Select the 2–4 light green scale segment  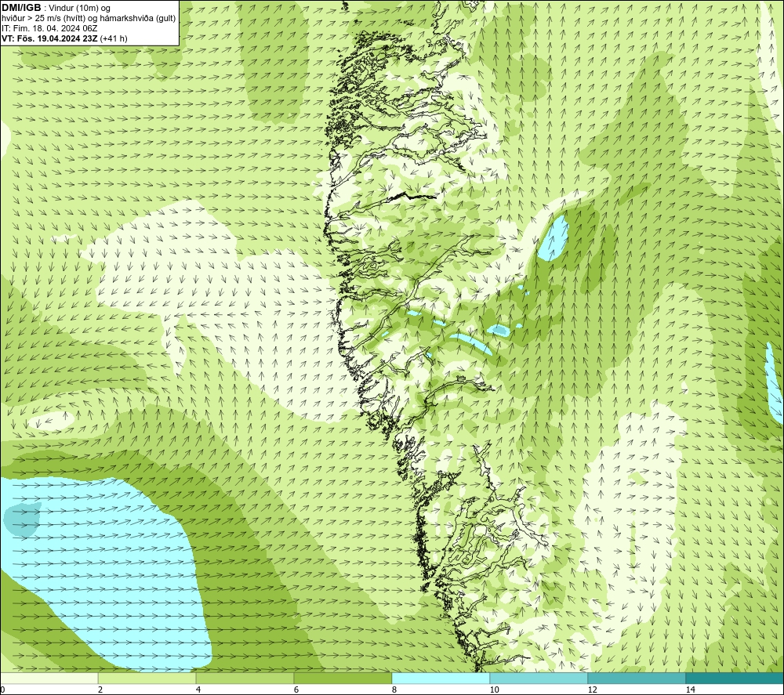point(147,678)
